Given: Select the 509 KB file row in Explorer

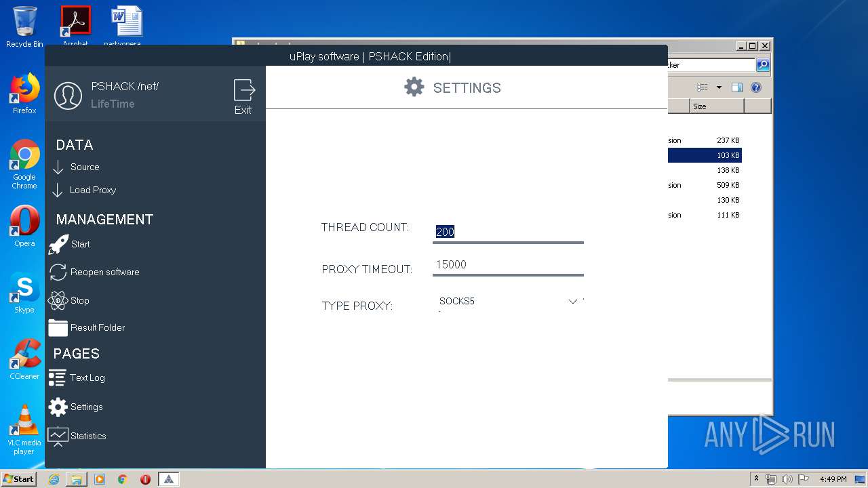Looking at the screenshot, I should [x=705, y=186].
